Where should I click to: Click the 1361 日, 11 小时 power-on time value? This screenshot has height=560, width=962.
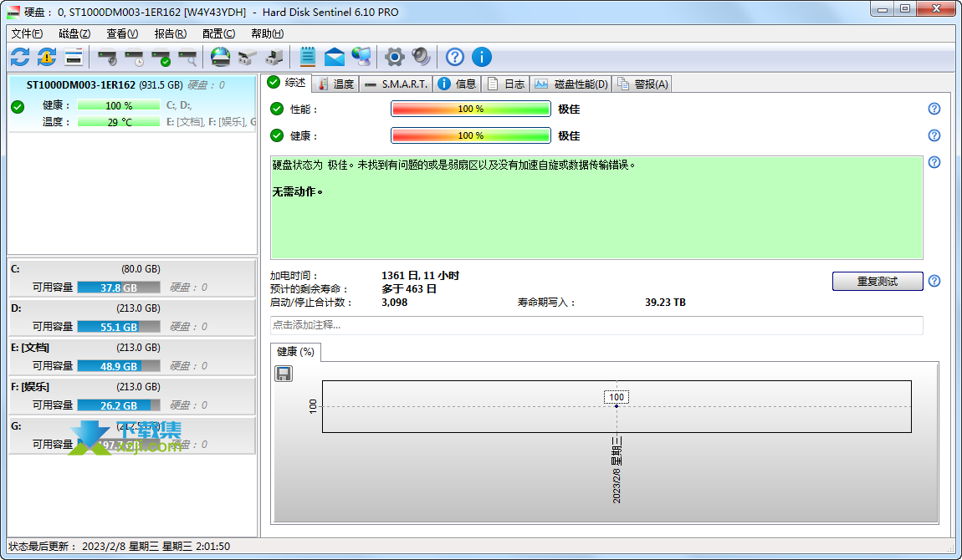pyautogui.click(x=420, y=276)
